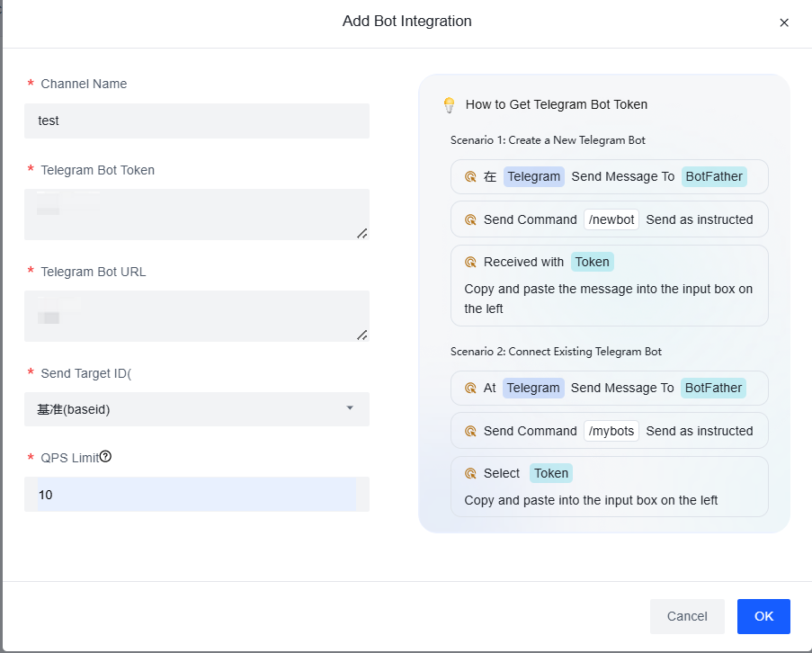The image size is (812, 653).
Task: Click the step icon before the /mybots command
Action: pos(469,431)
